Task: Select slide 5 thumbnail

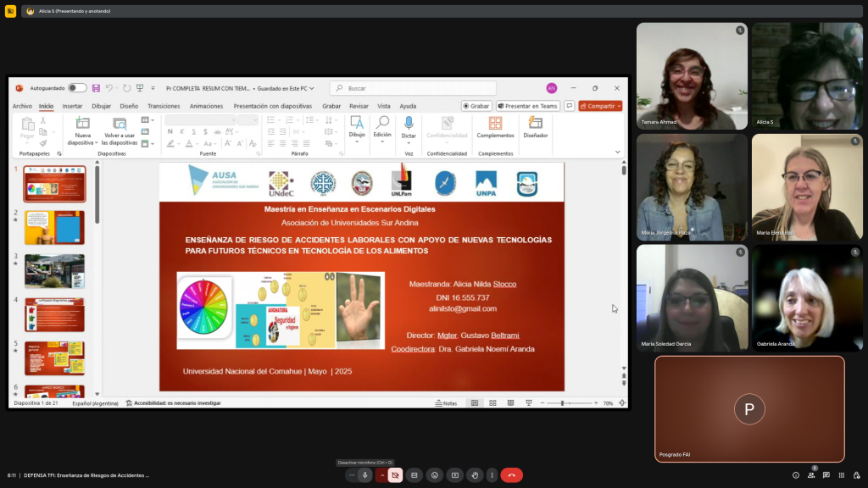Action: 54,358
